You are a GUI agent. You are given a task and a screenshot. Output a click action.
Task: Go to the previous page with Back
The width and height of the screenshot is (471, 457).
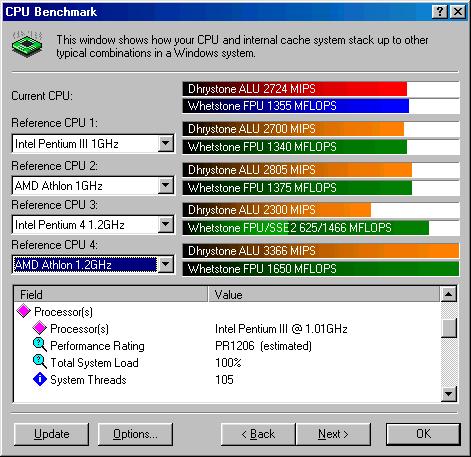coord(258,434)
